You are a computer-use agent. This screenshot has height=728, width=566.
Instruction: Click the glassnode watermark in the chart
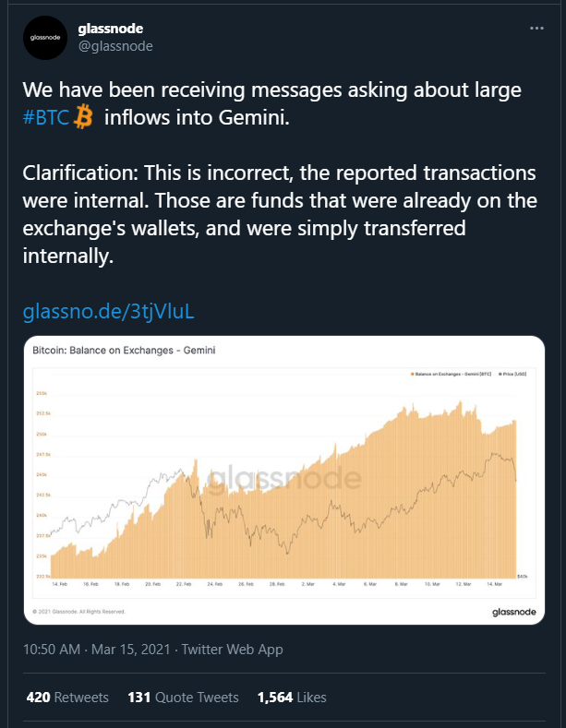coord(283,478)
